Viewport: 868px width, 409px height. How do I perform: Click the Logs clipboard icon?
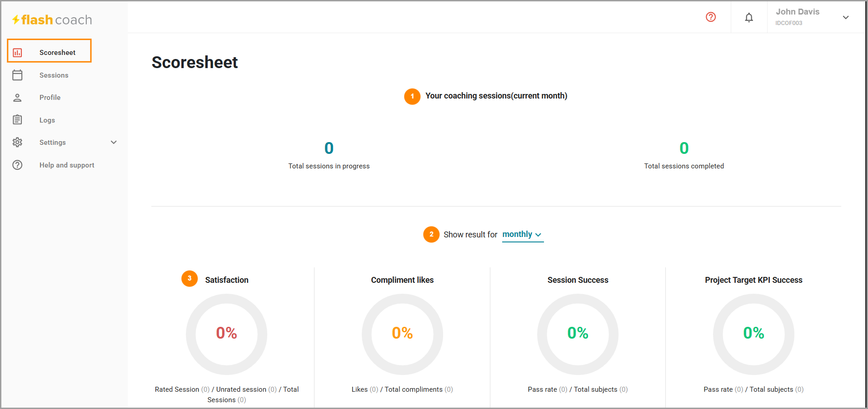pyautogui.click(x=17, y=120)
